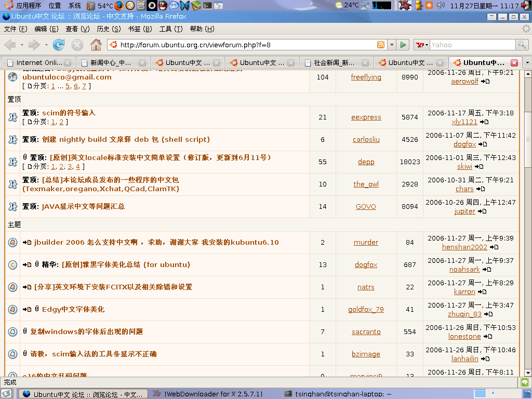Open the 编辑 (E) menu
The height and width of the screenshot is (399, 532).
(46, 29)
